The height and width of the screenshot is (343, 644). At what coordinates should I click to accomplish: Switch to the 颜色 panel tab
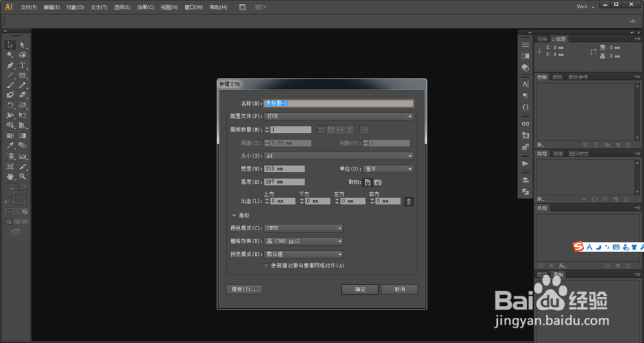pyautogui.click(x=557, y=77)
